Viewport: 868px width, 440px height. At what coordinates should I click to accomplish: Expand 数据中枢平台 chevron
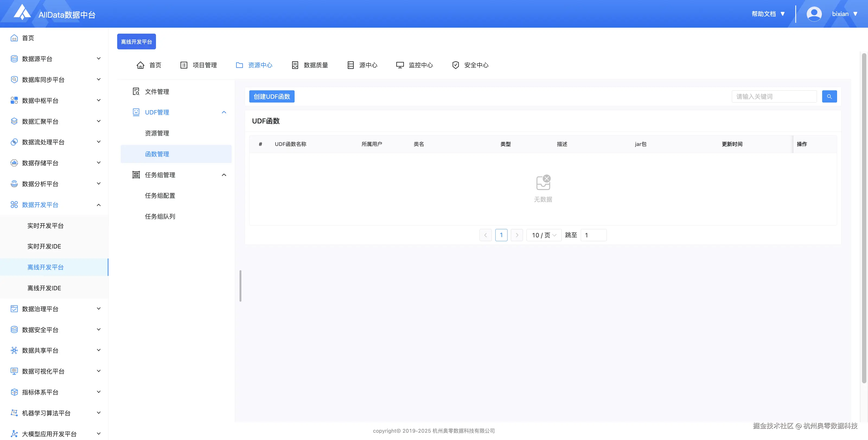tap(99, 100)
